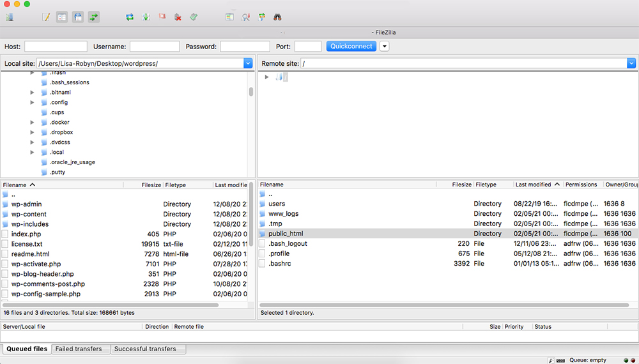Click the license.txt file icon

[5, 245]
